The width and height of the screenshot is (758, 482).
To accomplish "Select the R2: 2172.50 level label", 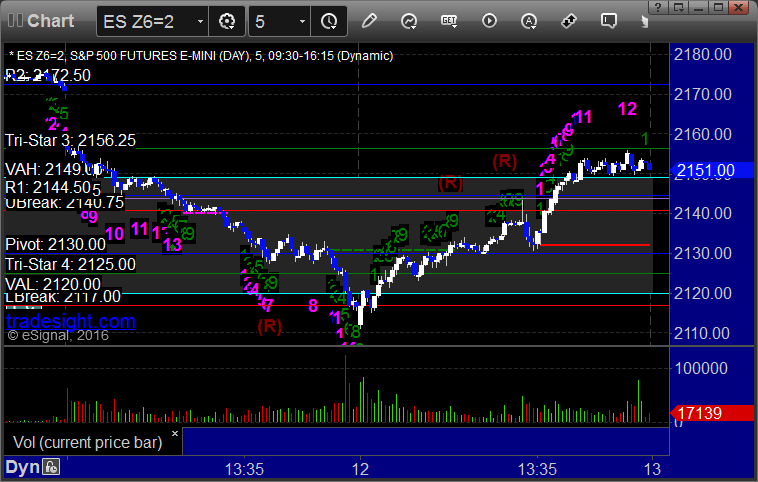I will (48, 75).
